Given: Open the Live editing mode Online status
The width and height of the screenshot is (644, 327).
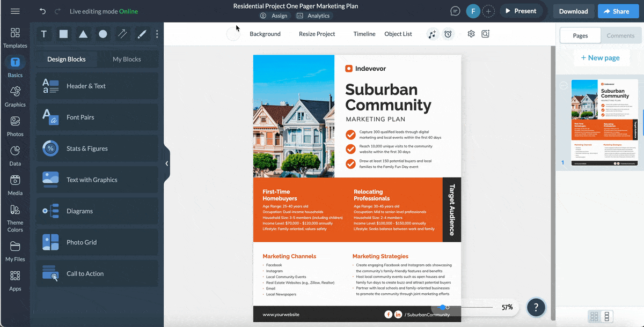Looking at the screenshot, I should coord(104,11).
